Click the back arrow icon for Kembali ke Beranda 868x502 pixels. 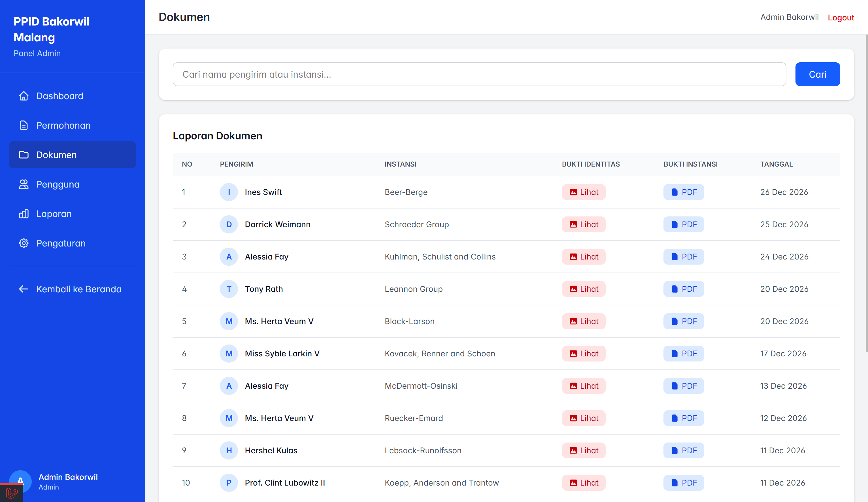(x=24, y=289)
